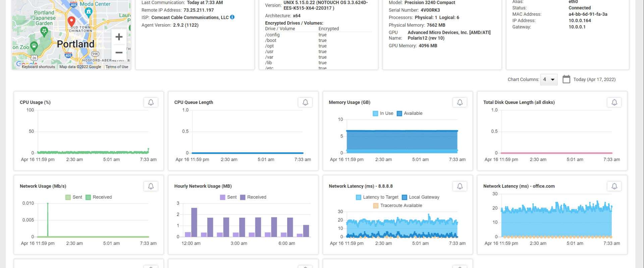The height and width of the screenshot is (268, 644).
Task: Click the Encrypted column header
Action: (329, 29)
